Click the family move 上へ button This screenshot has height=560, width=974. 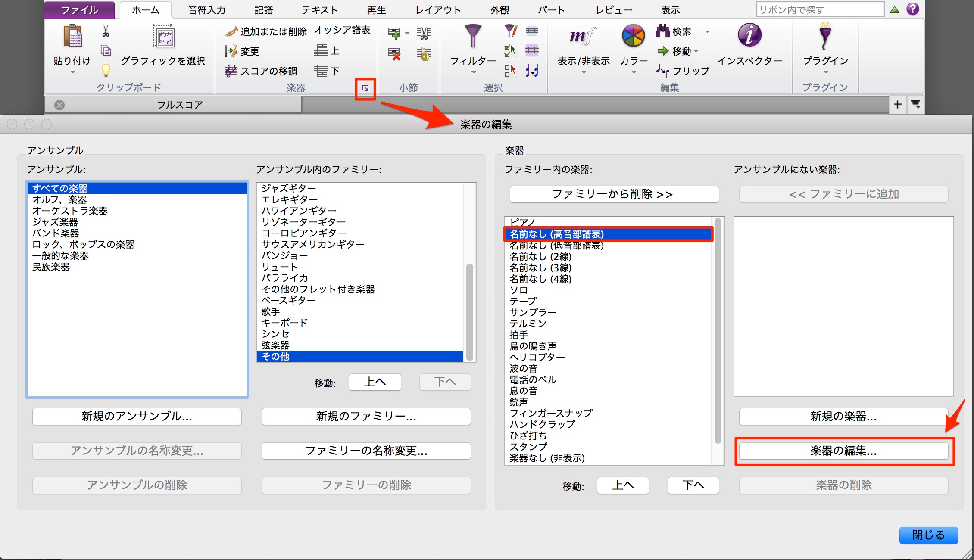[x=375, y=382]
